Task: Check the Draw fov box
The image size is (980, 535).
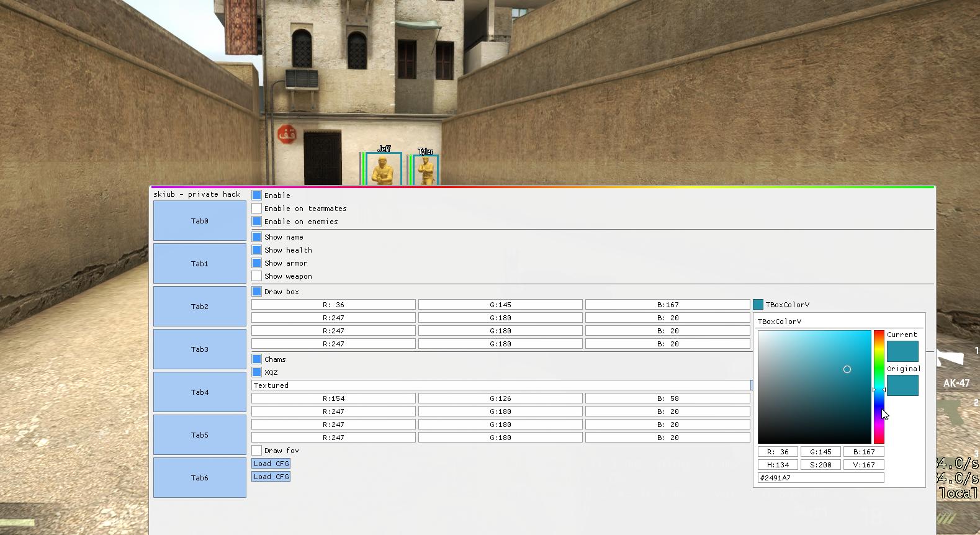Action: 257,451
